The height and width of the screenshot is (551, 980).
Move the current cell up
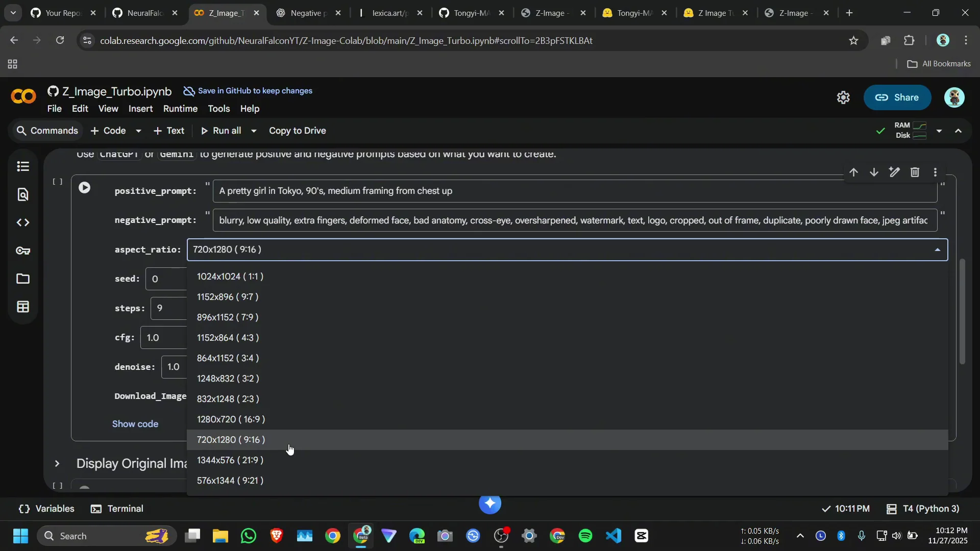854,172
